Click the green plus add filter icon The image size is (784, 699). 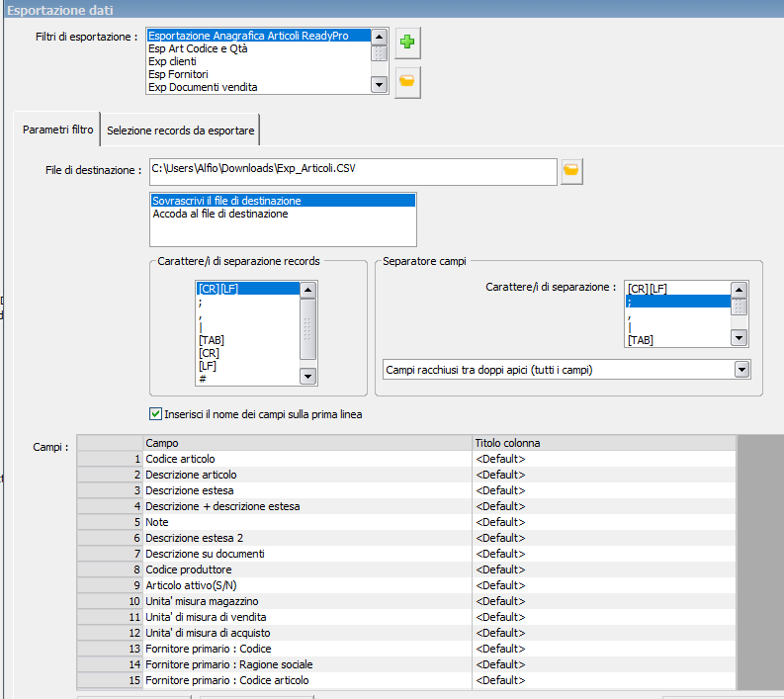coord(407,43)
